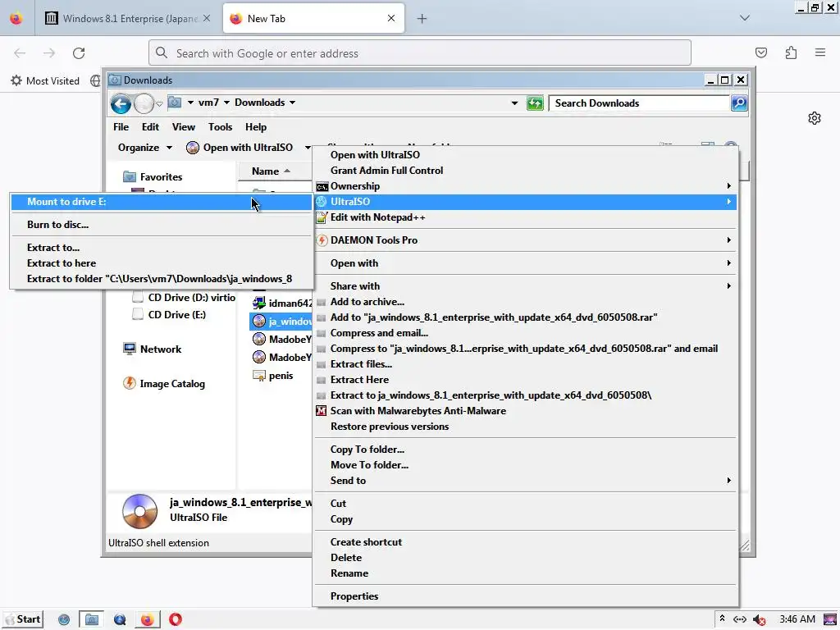Image resolution: width=840 pixels, height=630 pixels.
Task: Click Cut in context menu
Action: tap(527, 504)
